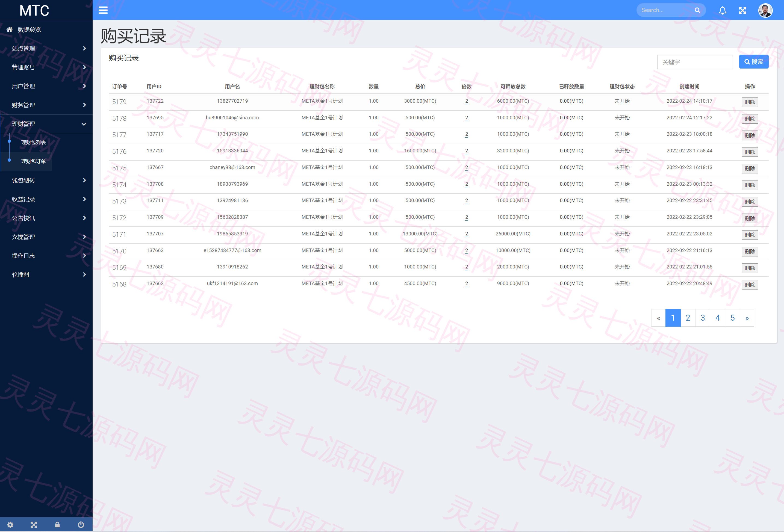Click the fullscreen icon at sidebar bottom

(x=34, y=525)
